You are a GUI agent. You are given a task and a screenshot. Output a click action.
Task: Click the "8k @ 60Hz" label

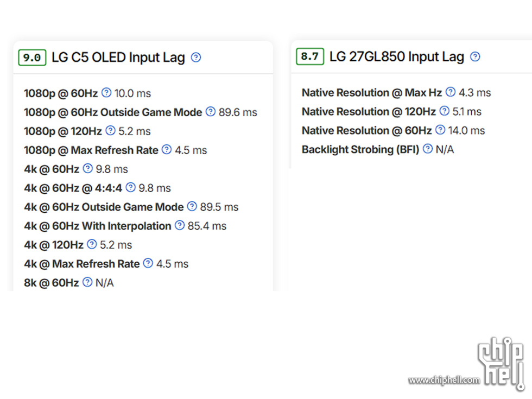tap(52, 283)
